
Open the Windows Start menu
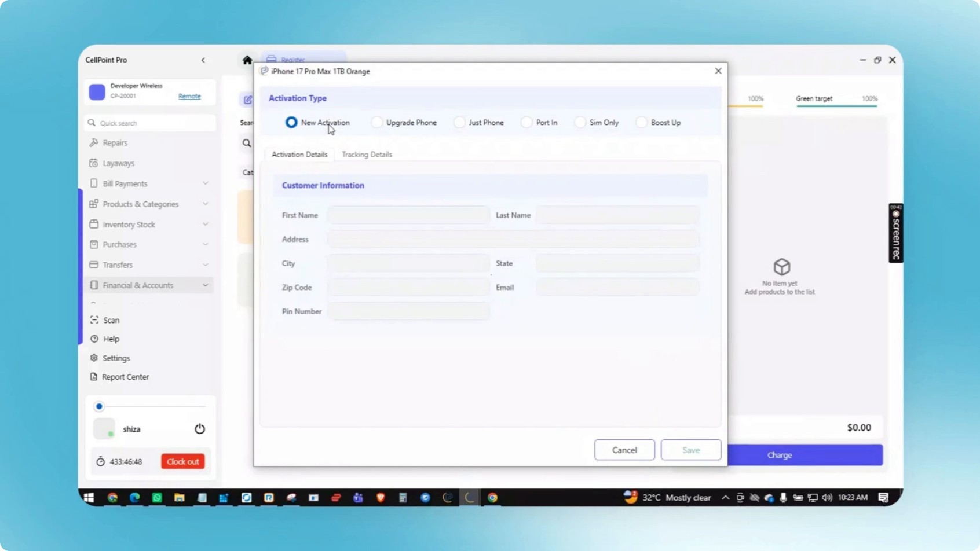click(x=89, y=498)
